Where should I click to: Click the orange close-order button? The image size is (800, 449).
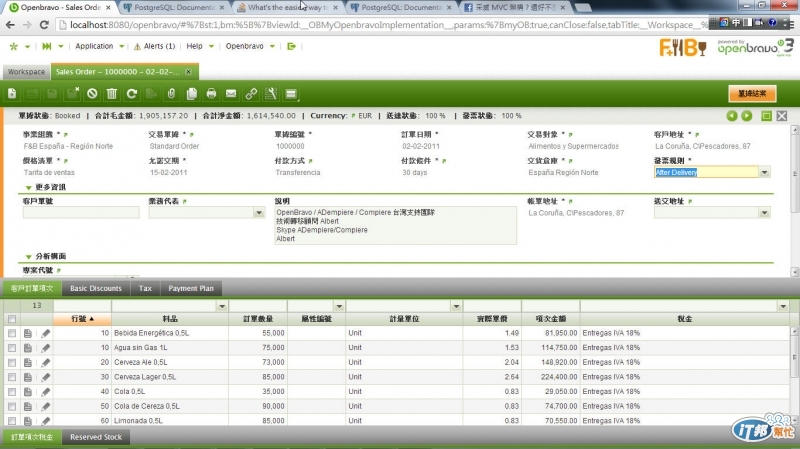[x=752, y=94]
